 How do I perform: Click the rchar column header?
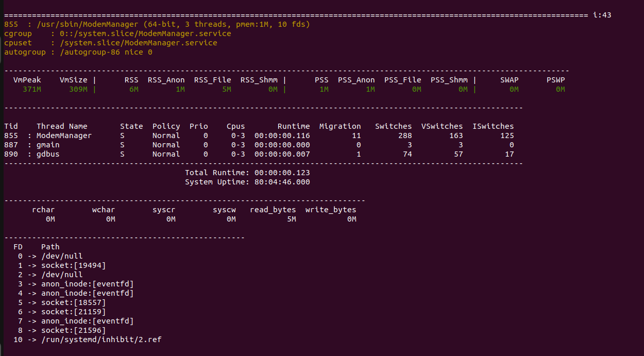click(x=43, y=210)
